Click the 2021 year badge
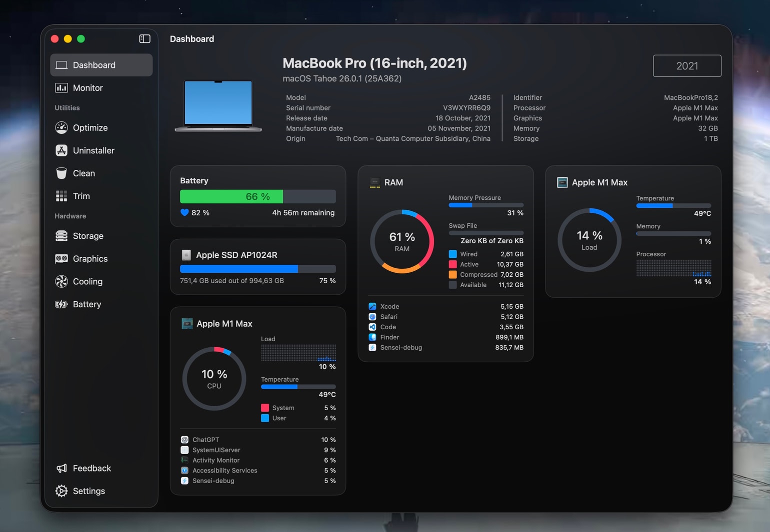The height and width of the screenshot is (532, 770). click(687, 66)
